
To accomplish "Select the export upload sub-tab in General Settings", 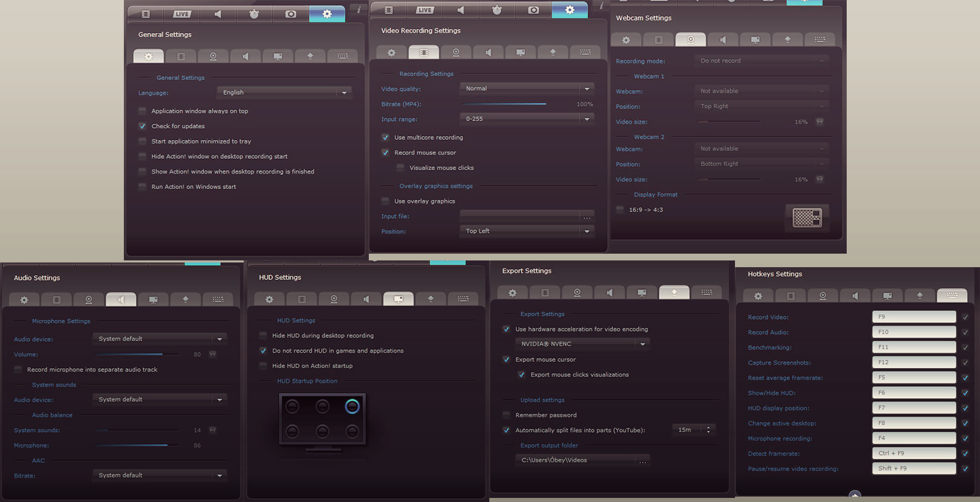I will point(310,57).
